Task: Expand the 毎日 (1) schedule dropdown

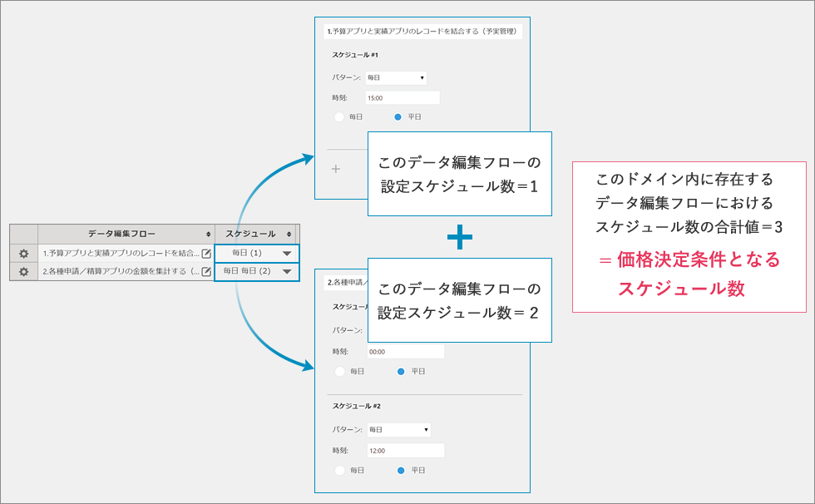Action: pos(286,253)
